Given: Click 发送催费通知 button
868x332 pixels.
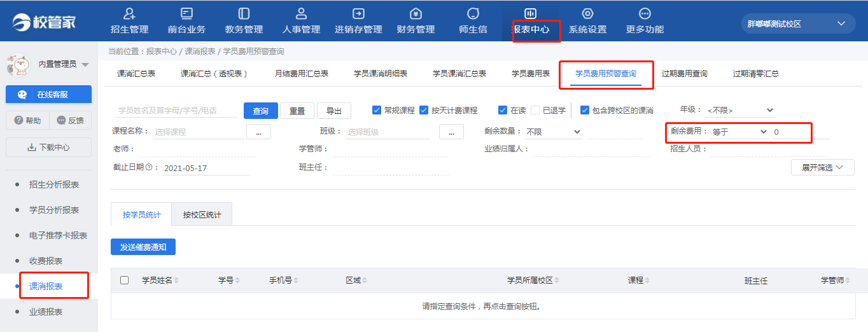Looking at the screenshot, I should (x=143, y=247).
